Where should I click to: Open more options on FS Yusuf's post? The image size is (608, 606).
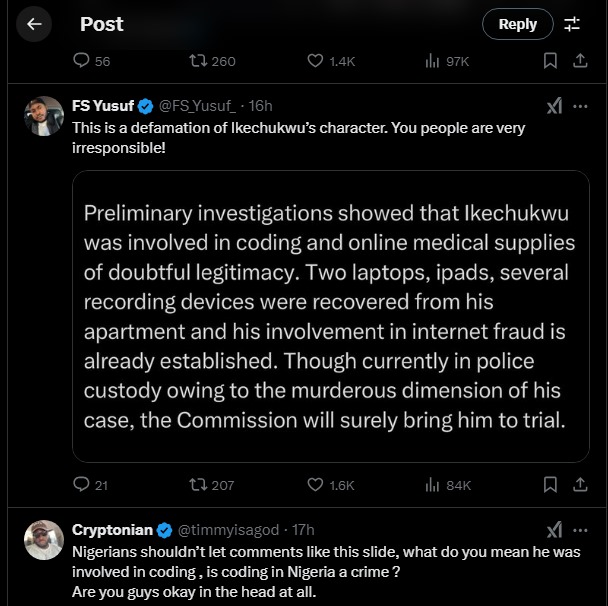click(580, 106)
